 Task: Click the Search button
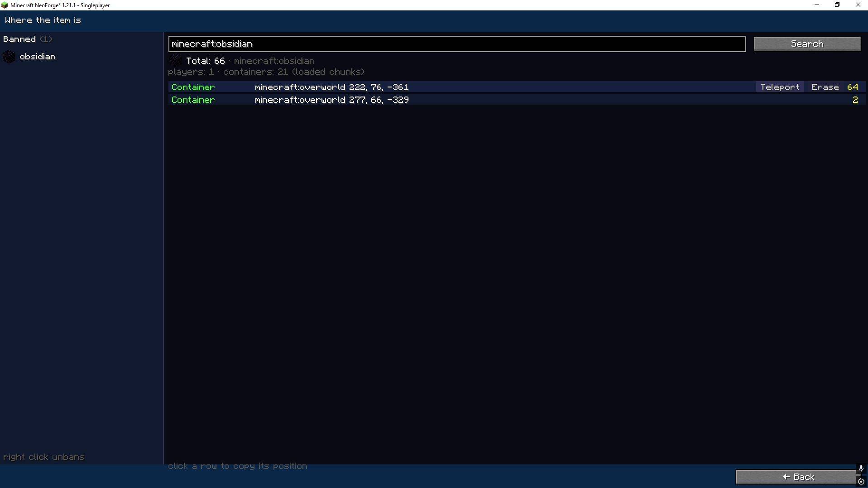tap(807, 44)
